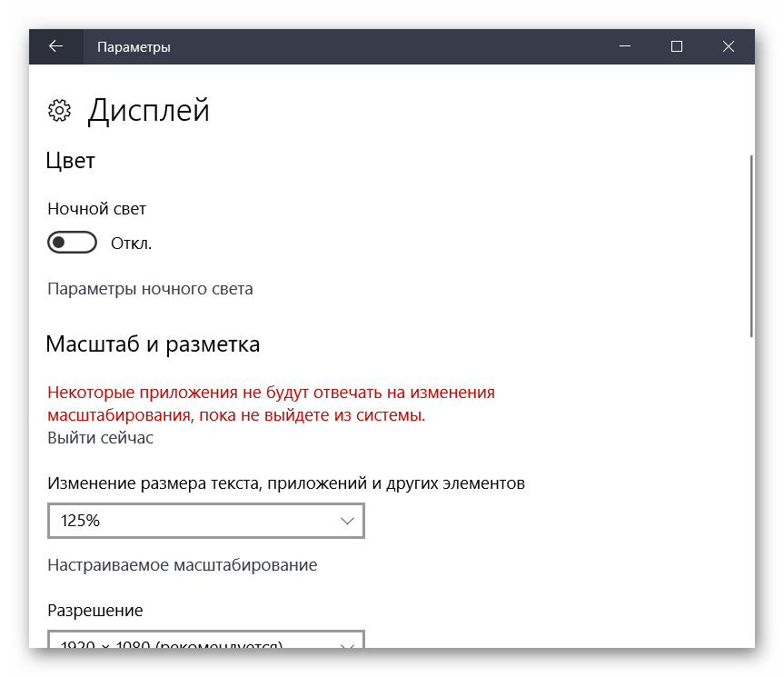Click the Цвет section heading
Image resolution: width=784 pixels, height=677 pixels.
71,161
